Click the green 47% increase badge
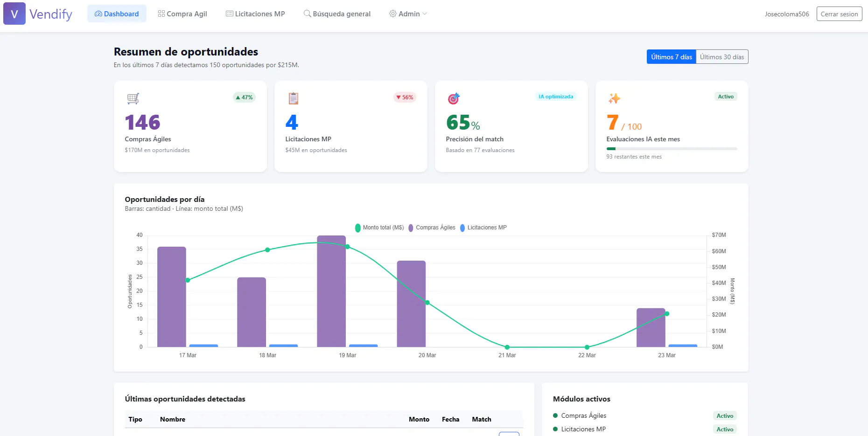Image resolution: width=868 pixels, height=436 pixels. point(244,97)
